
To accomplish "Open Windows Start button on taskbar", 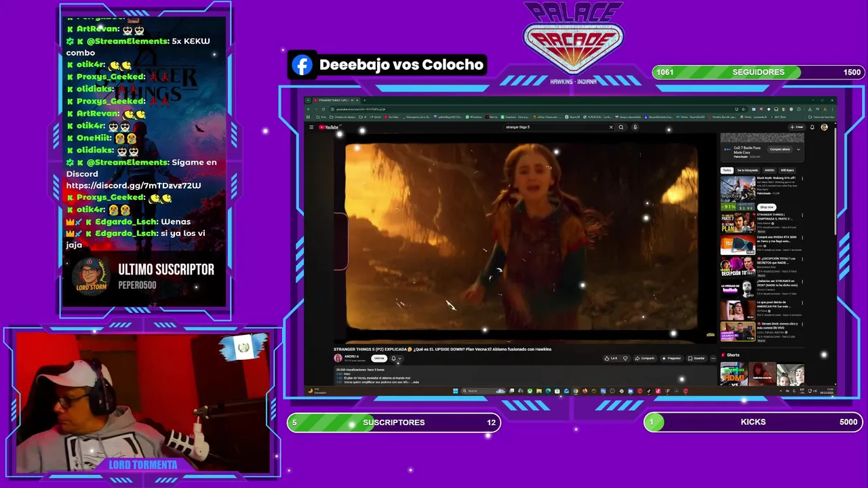I will (x=455, y=390).
